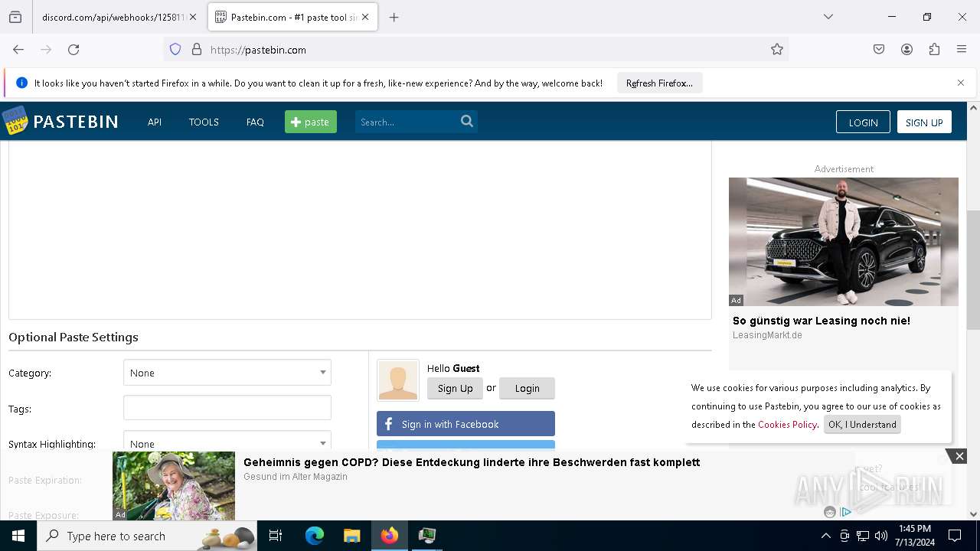Click the Firefox back arrow
Screen dimensions: 980x551
click(x=18, y=50)
